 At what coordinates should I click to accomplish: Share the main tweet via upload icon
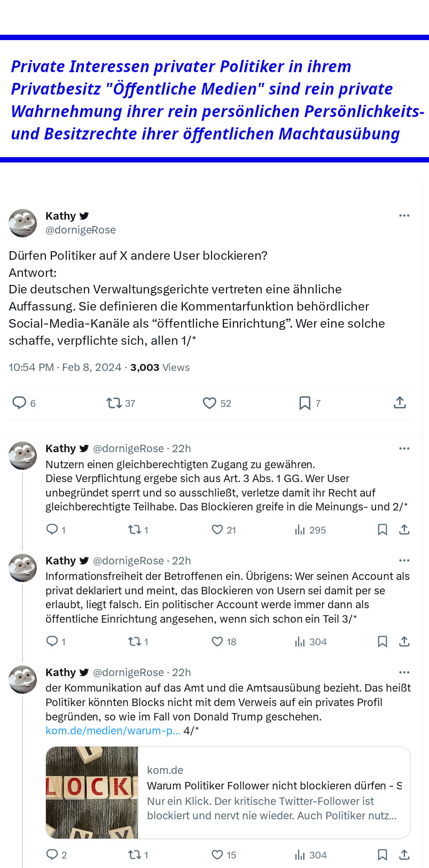[x=400, y=402]
